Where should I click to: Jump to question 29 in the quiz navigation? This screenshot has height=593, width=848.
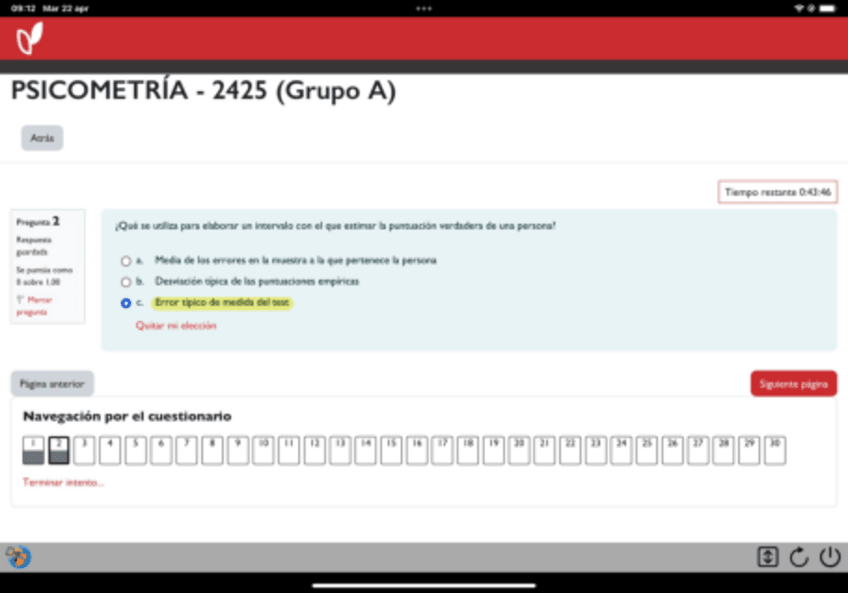click(x=750, y=450)
